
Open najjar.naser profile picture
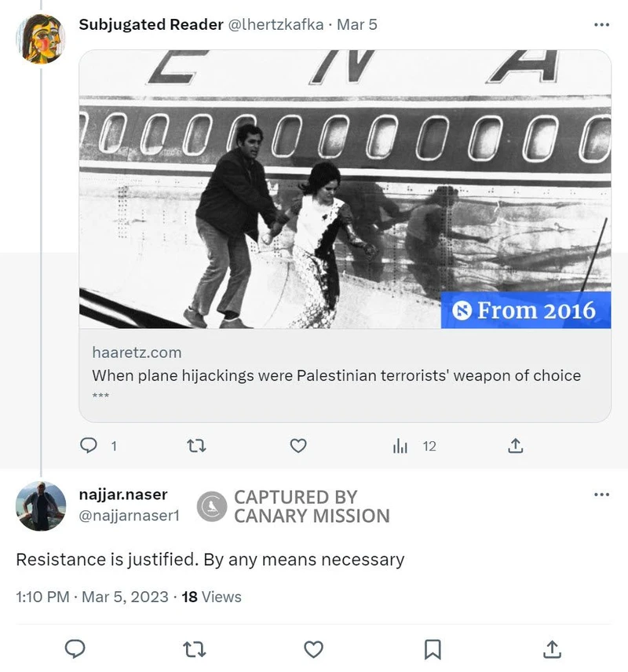pyautogui.click(x=41, y=506)
